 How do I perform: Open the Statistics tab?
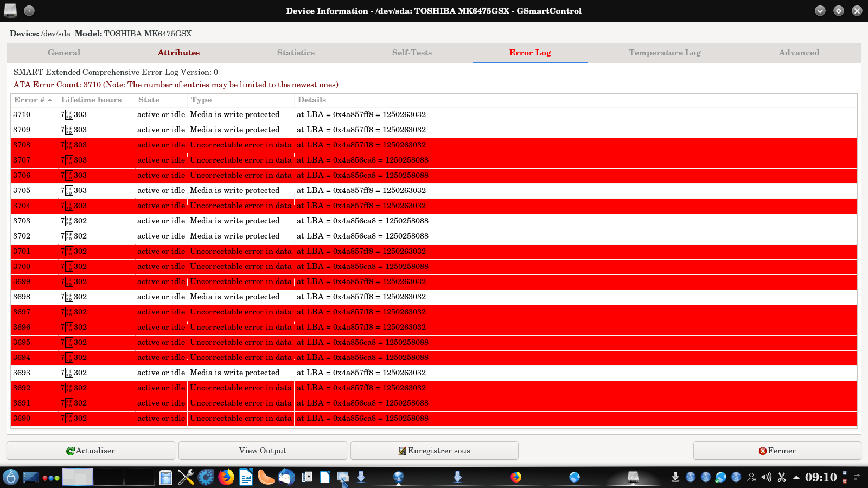click(296, 53)
